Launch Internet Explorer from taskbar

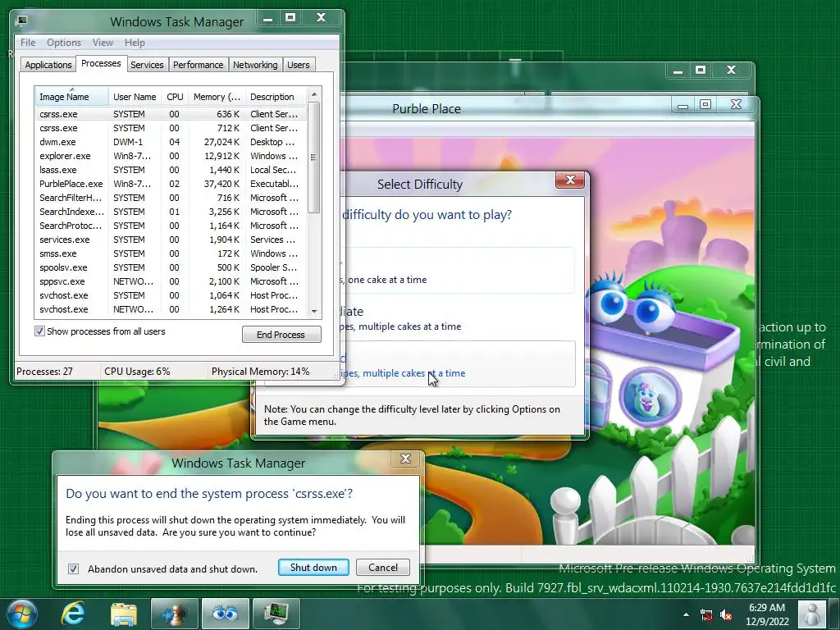tap(73, 614)
